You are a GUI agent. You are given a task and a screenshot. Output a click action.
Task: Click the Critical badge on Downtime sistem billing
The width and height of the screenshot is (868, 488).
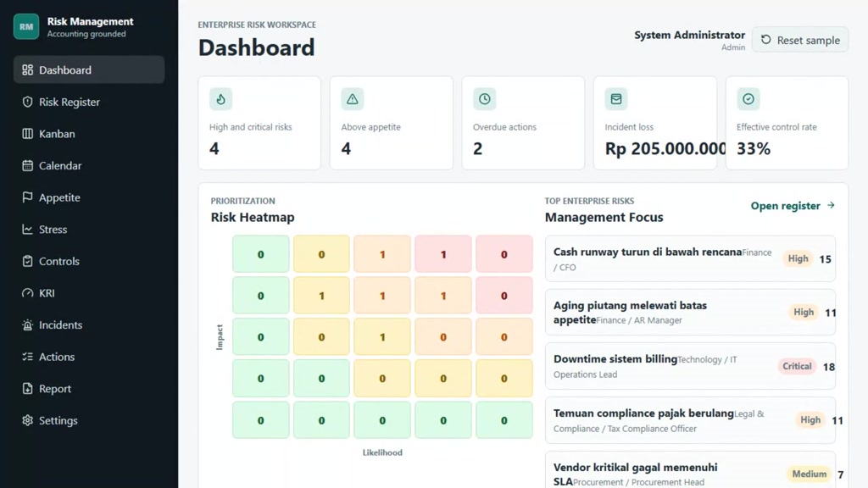[797, 366]
